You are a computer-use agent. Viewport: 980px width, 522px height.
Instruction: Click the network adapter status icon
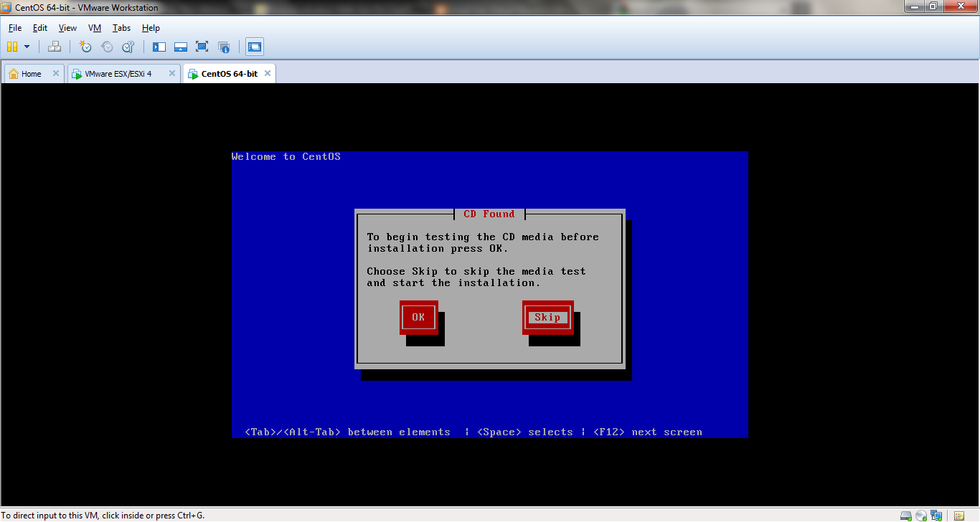coord(936,516)
